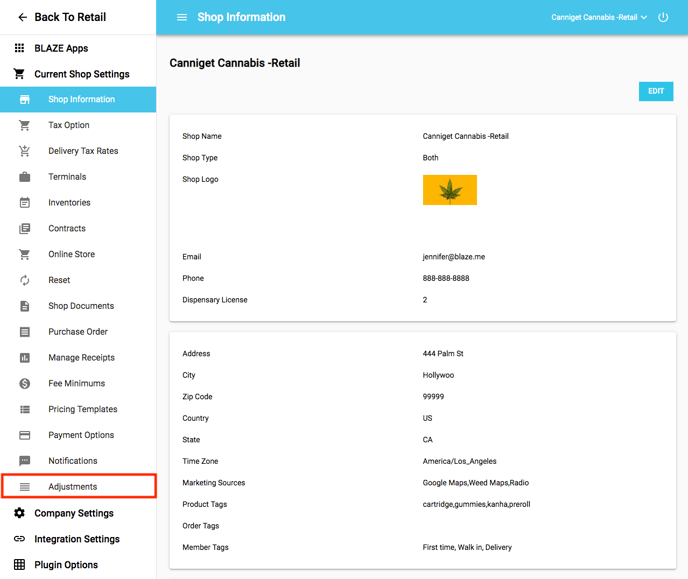Image resolution: width=688 pixels, height=579 pixels.
Task: Click the address value 444 Palm St
Action: point(443,354)
